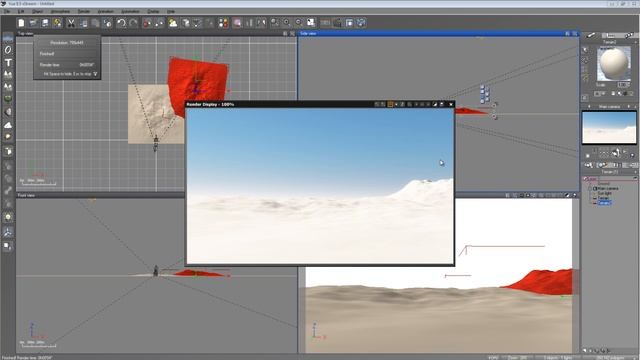Click the Open file toolbar icon
640x360 pixels.
point(33,23)
